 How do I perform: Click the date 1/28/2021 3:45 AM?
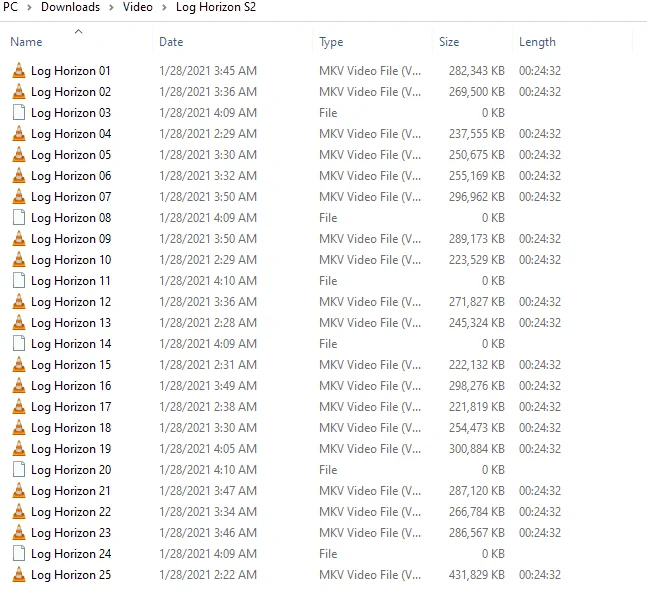pyautogui.click(x=208, y=71)
